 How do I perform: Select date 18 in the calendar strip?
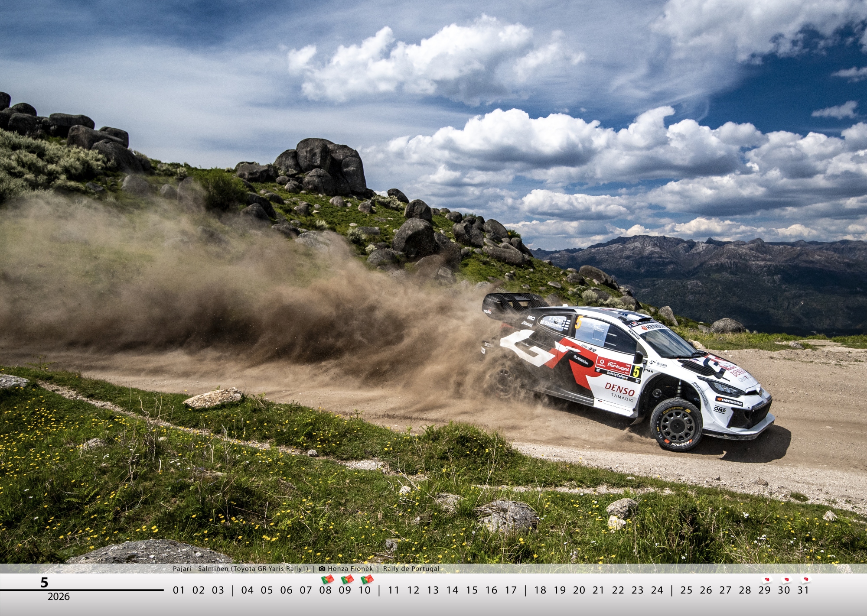pos(540,590)
